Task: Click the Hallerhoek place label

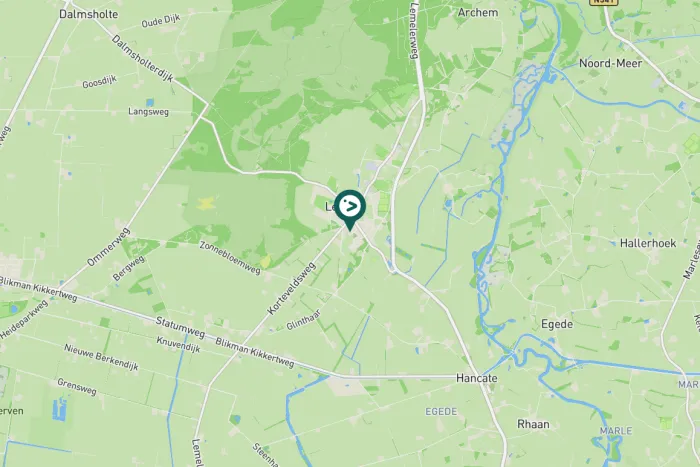Action: click(x=648, y=243)
